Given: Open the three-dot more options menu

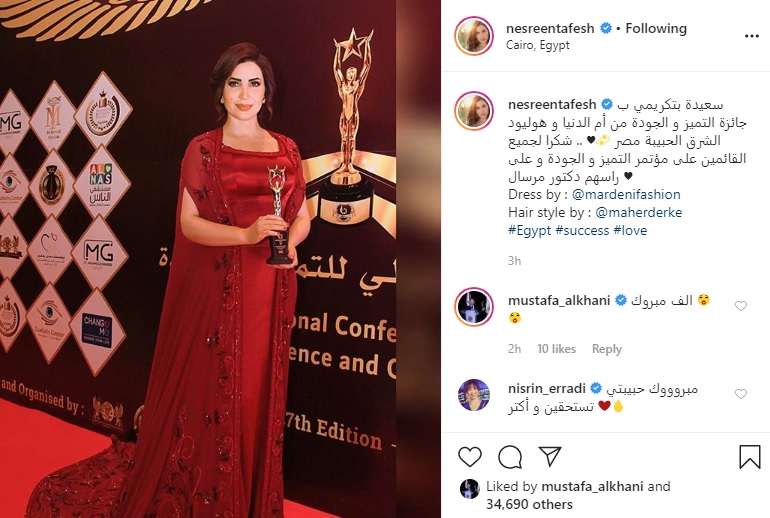Looking at the screenshot, I should [x=752, y=36].
